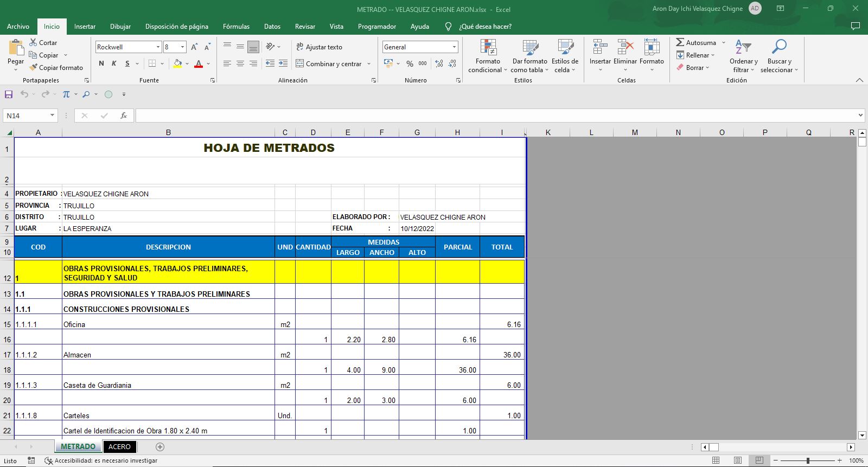This screenshot has width=868, height=467.
Task: Undo last action arrow icon
Action: coord(24,94)
